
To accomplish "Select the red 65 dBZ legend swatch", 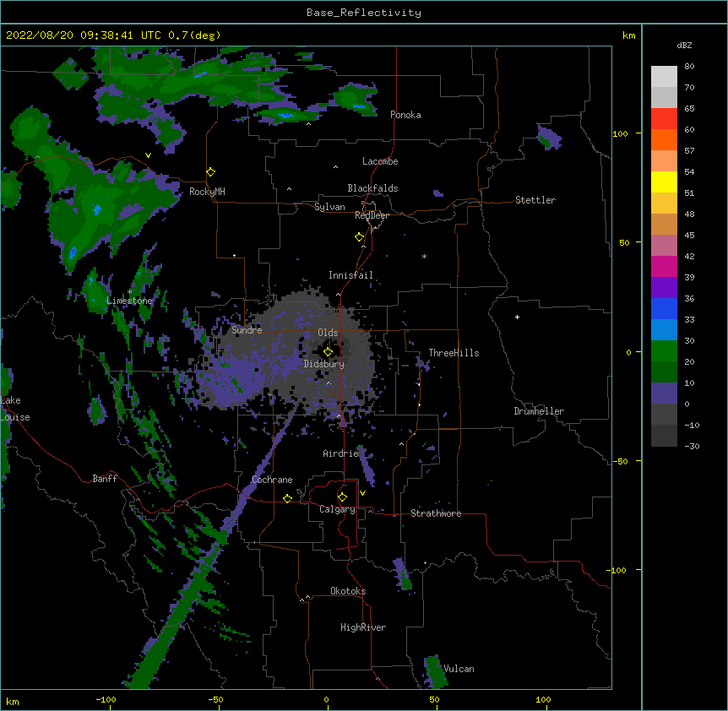I will click(x=664, y=118).
